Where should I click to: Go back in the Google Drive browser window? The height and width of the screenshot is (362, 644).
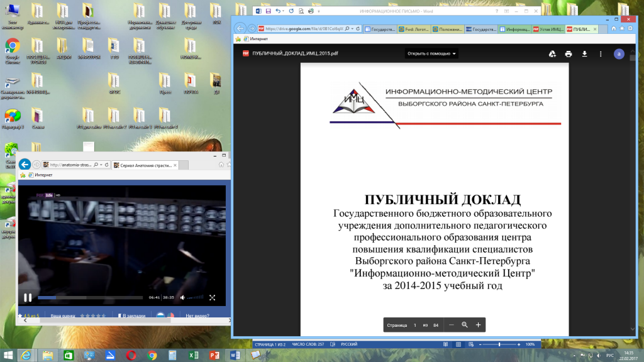[240, 28]
